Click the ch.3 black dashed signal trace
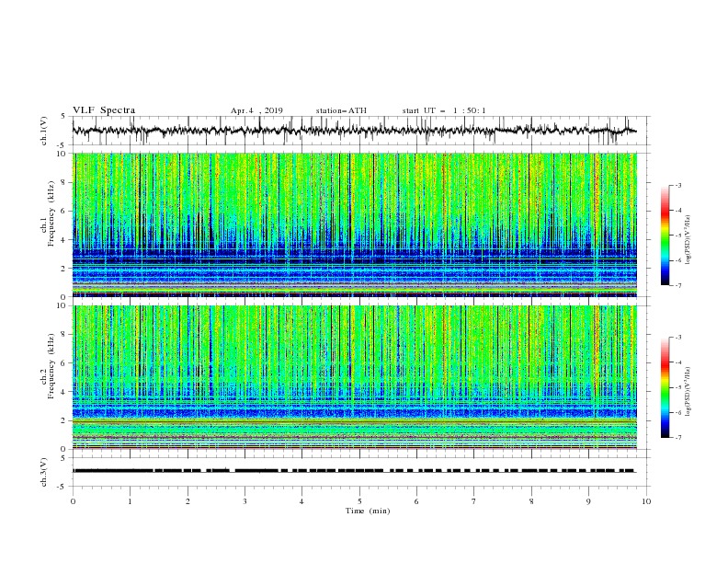 point(354,471)
